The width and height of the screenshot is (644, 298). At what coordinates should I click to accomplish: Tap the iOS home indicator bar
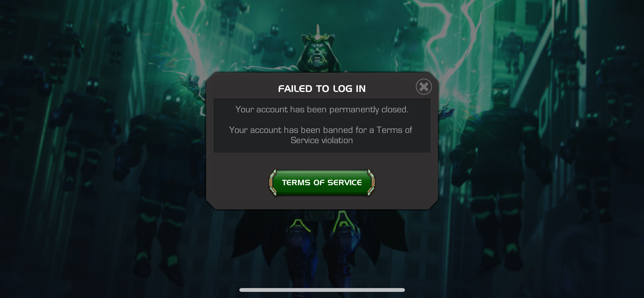[x=322, y=290]
